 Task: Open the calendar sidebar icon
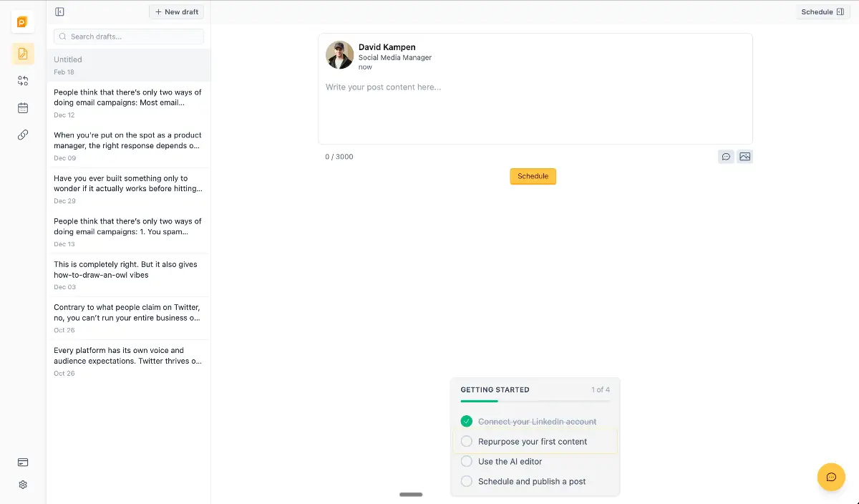click(x=23, y=108)
